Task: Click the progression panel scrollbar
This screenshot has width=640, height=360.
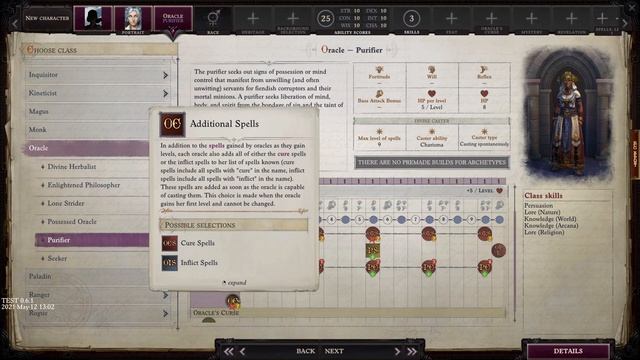Action: click(x=514, y=253)
